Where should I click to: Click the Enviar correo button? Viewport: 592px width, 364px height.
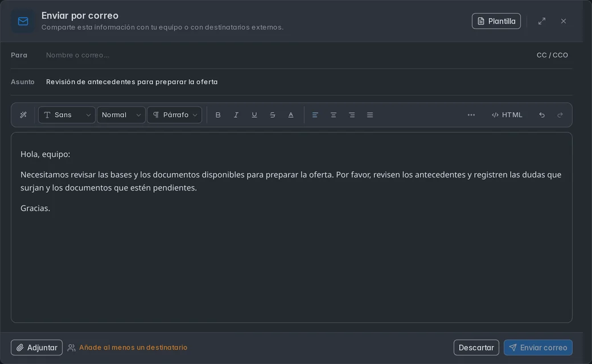(x=538, y=348)
